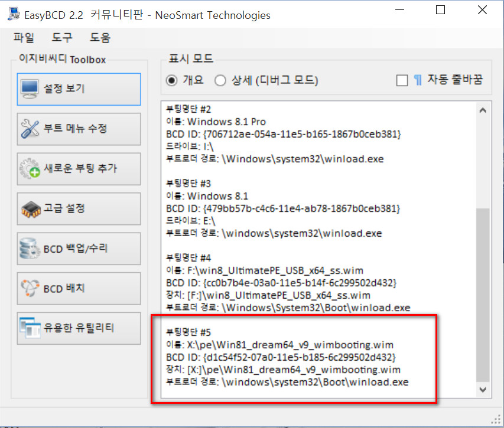Click the chip icon on 고급 설정

[31, 209]
